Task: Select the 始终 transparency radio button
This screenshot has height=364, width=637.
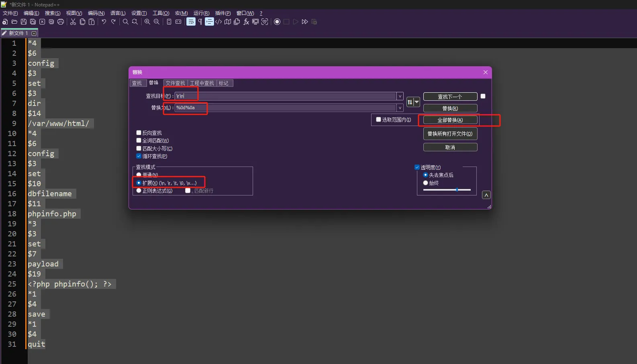Action: coord(426,183)
